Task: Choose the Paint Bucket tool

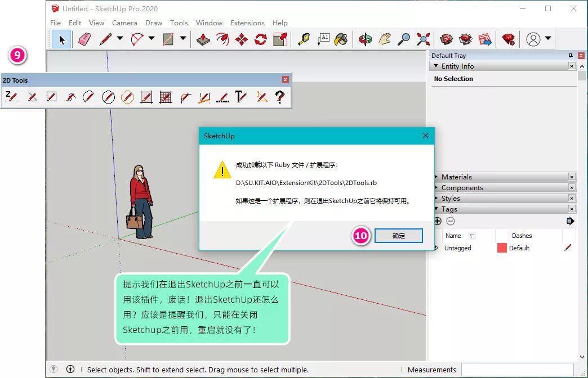Action: [x=341, y=39]
